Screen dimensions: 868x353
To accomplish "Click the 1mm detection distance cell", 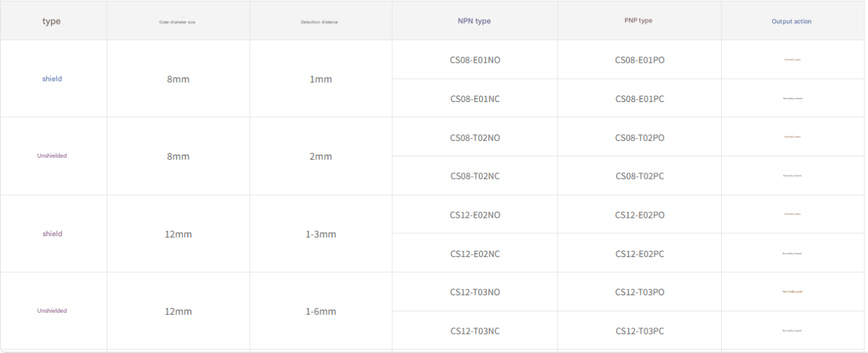I will (x=320, y=79).
